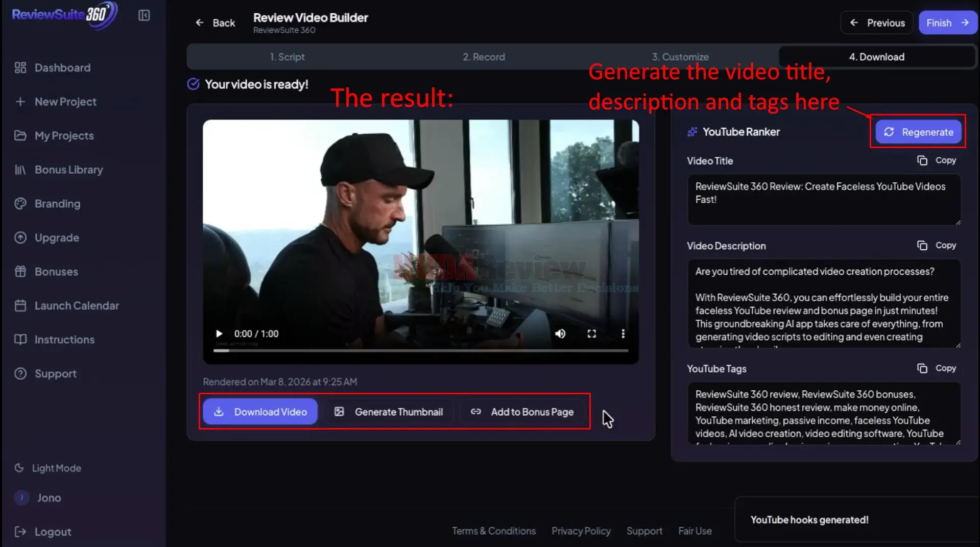Viewport: 980px width, 547px height.
Task: Collapse the left sidebar
Action: point(144,15)
